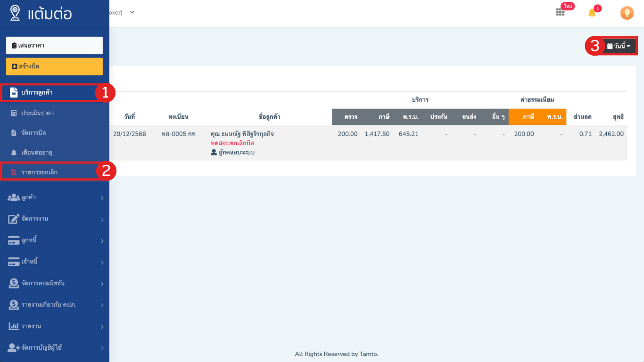The image size is (644, 362).
Task: Click the ขนส่ง column header
Action: coord(469,116)
